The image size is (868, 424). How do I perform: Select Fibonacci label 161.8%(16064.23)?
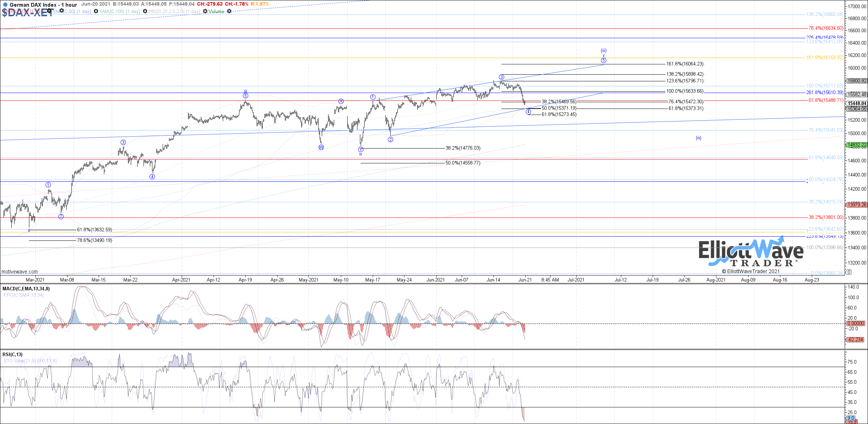click(685, 64)
